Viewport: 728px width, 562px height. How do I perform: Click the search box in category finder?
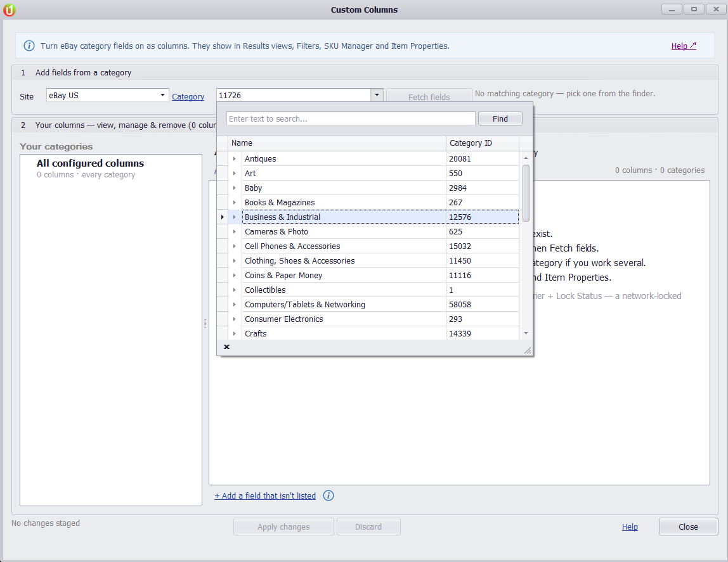point(351,118)
